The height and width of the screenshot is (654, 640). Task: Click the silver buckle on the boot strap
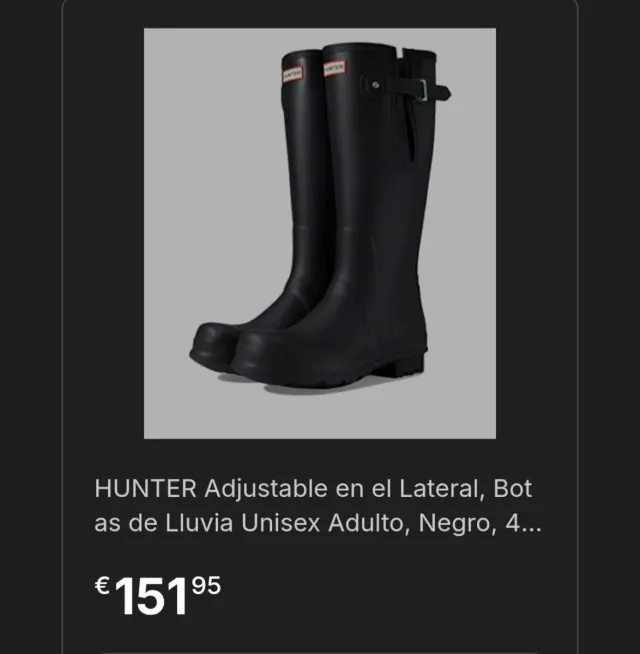click(x=423, y=90)
